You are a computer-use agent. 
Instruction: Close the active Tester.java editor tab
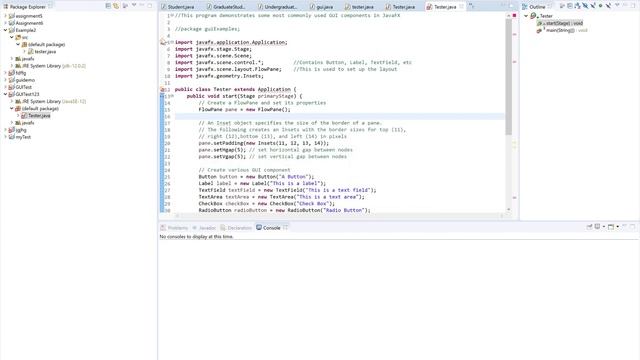click(461, 7)
